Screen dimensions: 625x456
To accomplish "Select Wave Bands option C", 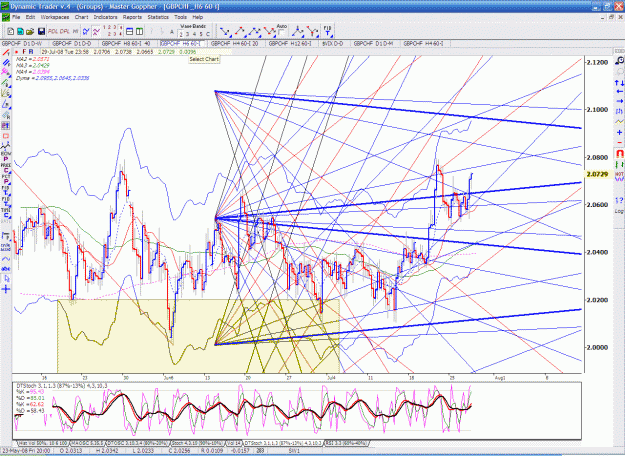I will [207, 34].
